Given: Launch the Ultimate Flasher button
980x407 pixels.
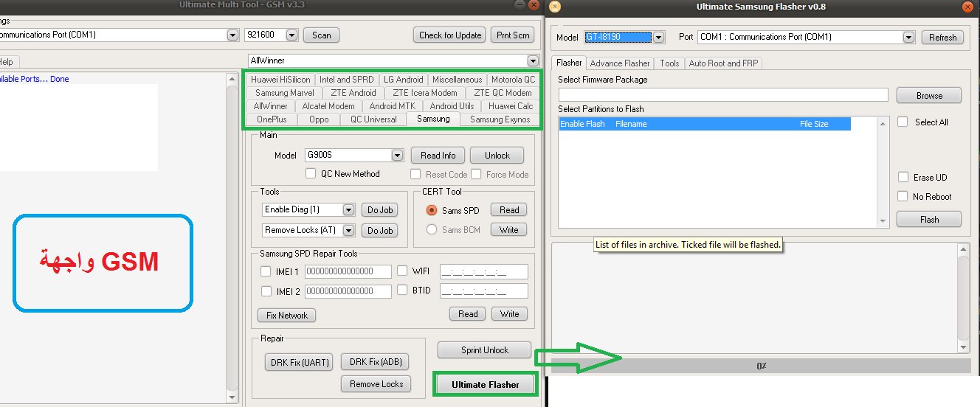Looking at the screenshot, I should click(485, 384).
